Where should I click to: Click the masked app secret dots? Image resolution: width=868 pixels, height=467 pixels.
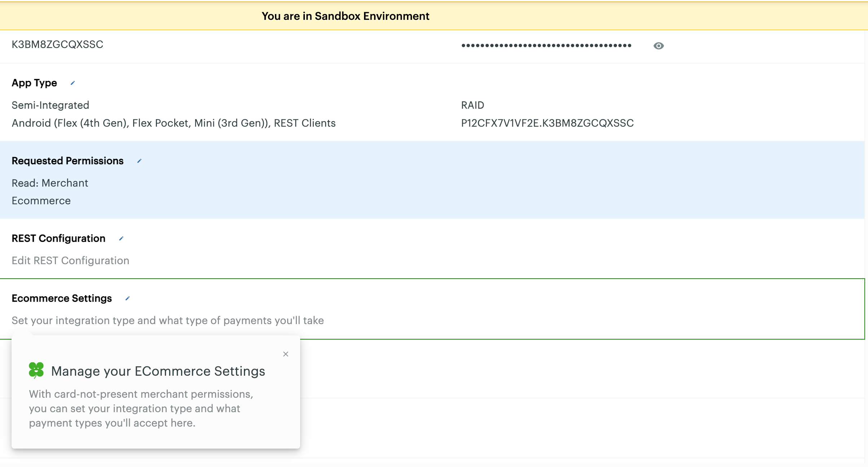546,45
